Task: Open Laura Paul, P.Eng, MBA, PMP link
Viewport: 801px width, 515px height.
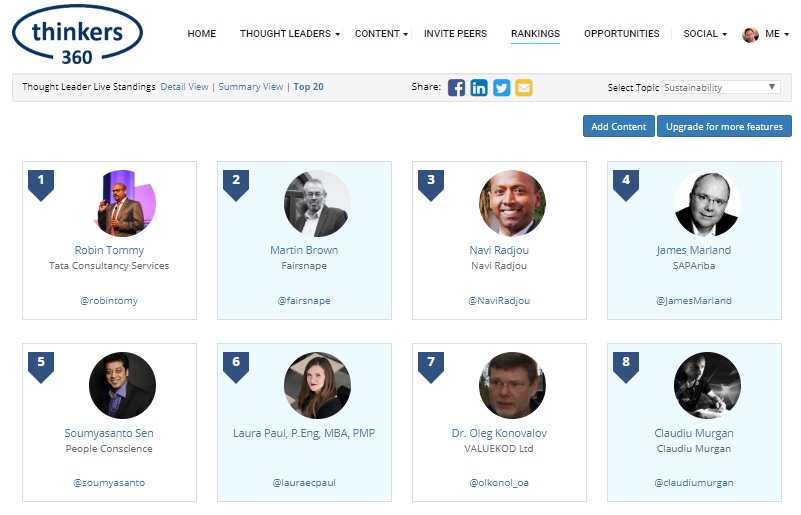Action: tap(304, 433)
